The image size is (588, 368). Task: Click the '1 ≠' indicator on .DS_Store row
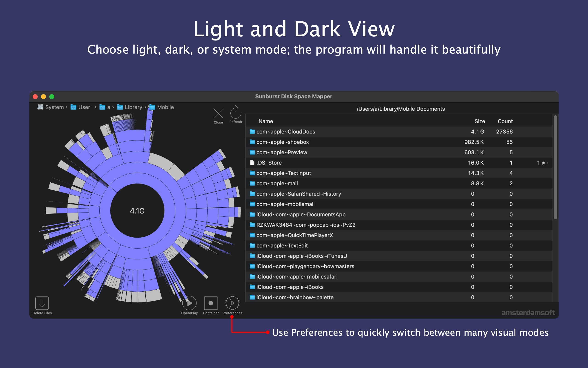coord(541,163)
